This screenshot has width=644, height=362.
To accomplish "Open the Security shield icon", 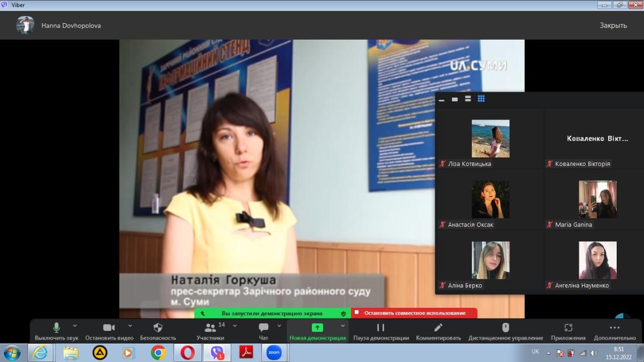I will (158, 328).
